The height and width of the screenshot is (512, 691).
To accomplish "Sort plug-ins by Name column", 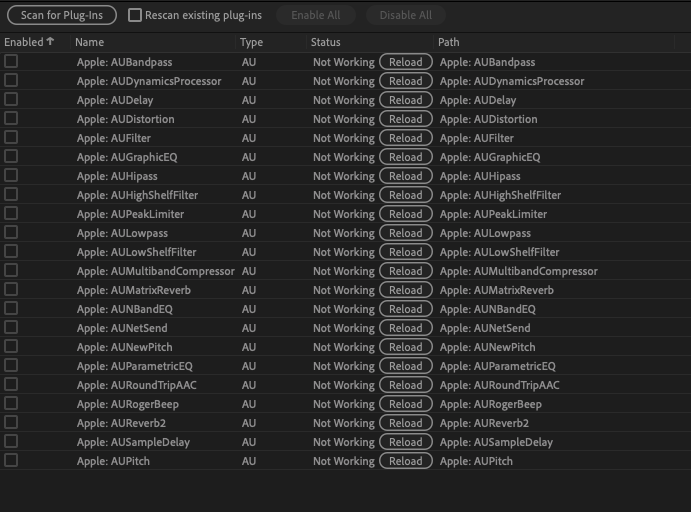I will click(x=90, y=42).
